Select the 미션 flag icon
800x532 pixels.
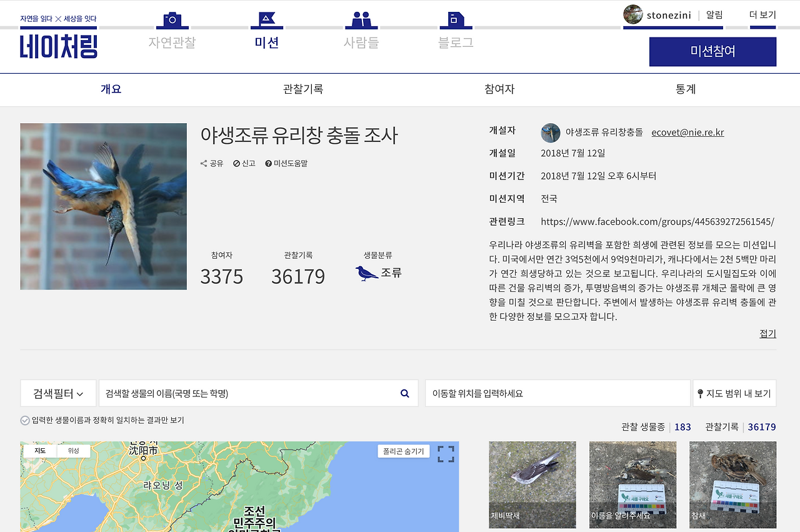(267, 19)
